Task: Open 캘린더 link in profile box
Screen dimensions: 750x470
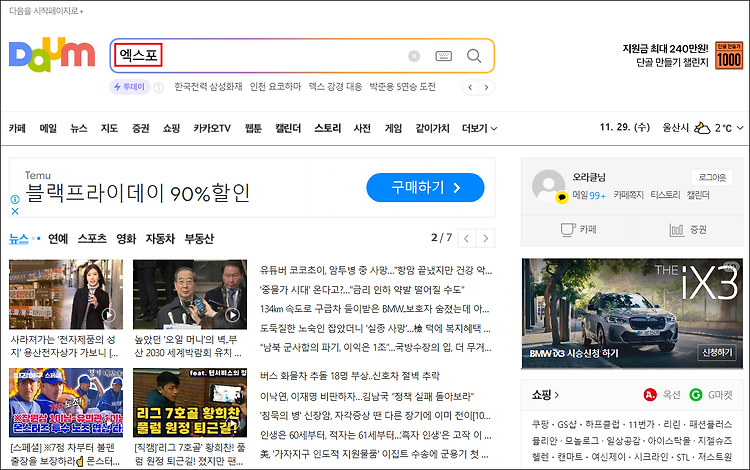Action: click(698, 195)
